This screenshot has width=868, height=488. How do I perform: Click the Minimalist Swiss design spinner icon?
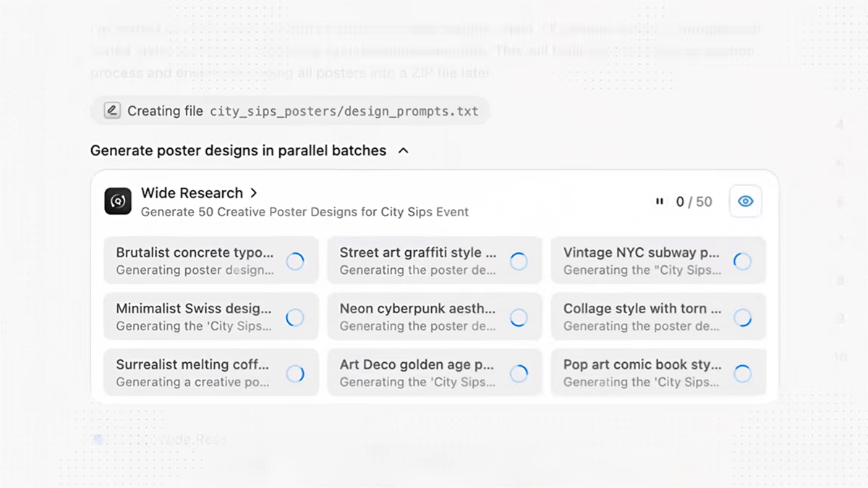[x=295, y=317]
